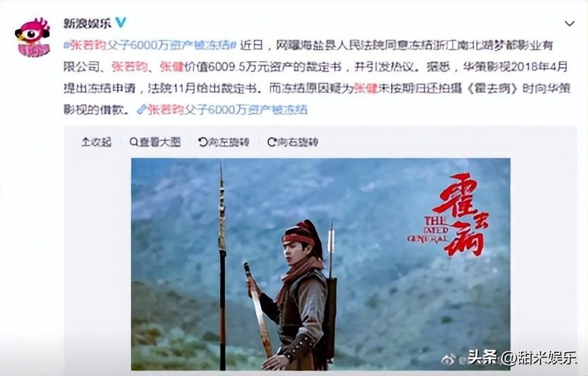Click the rotate-left arrow icon
588x376 pixels.
202,142
